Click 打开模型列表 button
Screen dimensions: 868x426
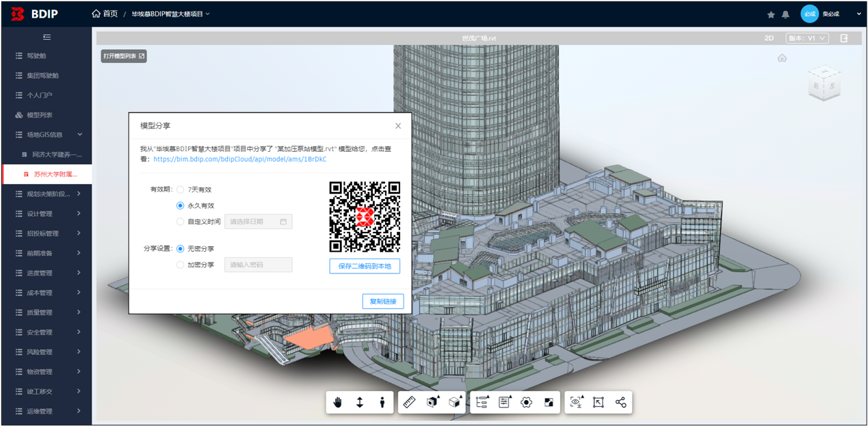click(124, 56)
